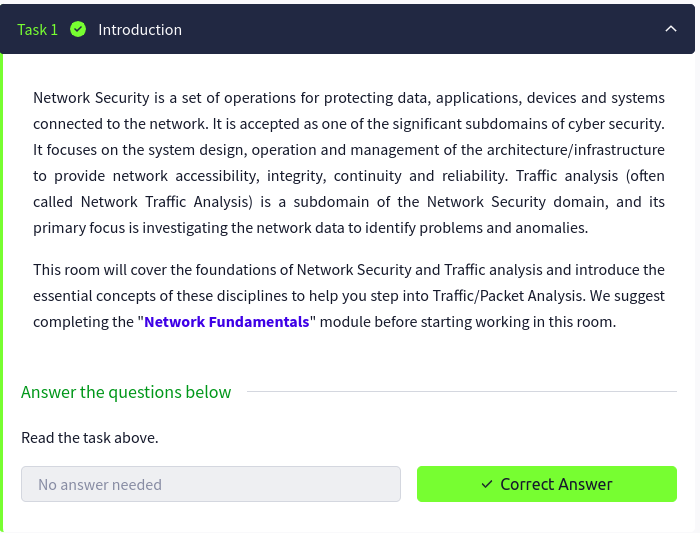Focus the "No answer needed" input field

[210, 484]
